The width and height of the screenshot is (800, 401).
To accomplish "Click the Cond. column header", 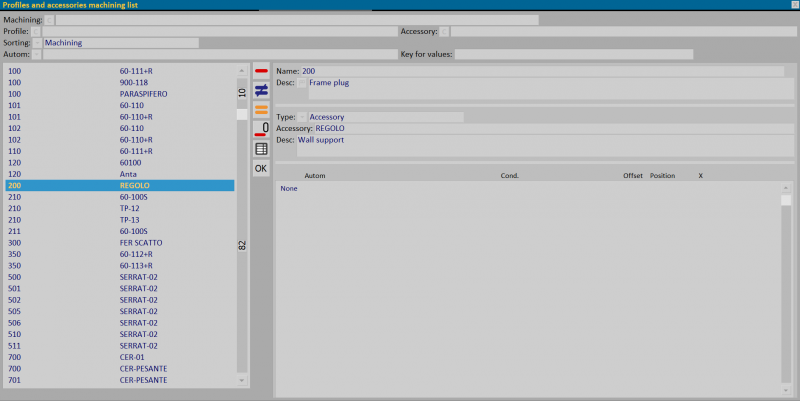I will [x=509, y=176].
